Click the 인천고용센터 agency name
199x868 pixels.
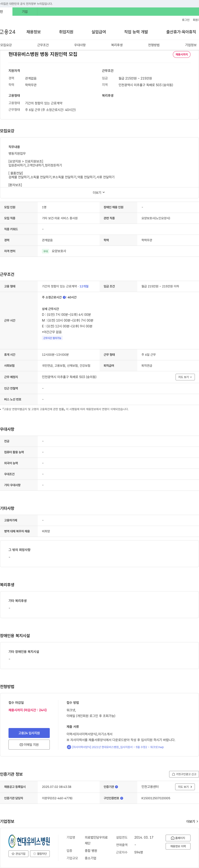(150, 787)
